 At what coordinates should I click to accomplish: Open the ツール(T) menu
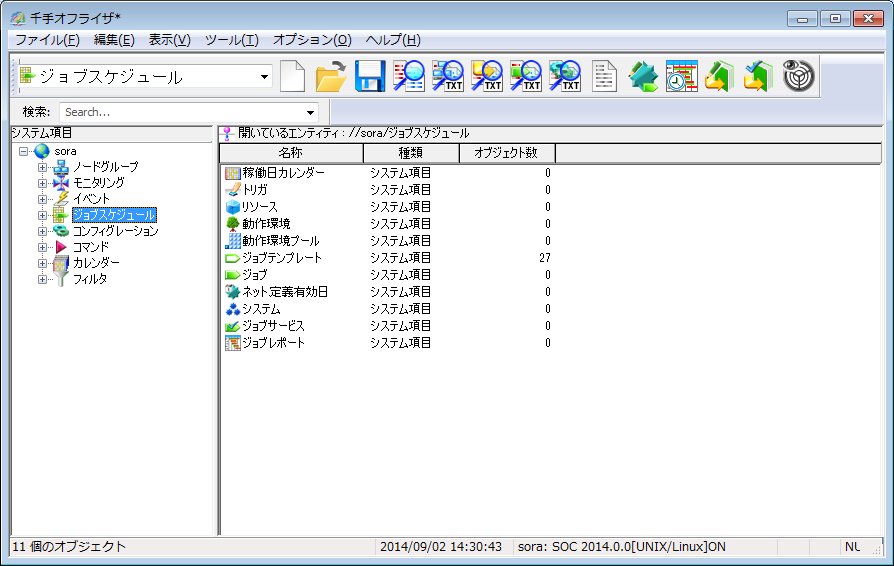(x=231, y=40)
